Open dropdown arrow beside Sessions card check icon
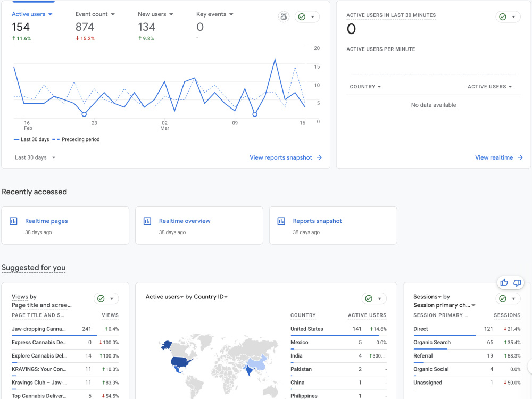The image size is (532, 399). [x=513, y=298]
